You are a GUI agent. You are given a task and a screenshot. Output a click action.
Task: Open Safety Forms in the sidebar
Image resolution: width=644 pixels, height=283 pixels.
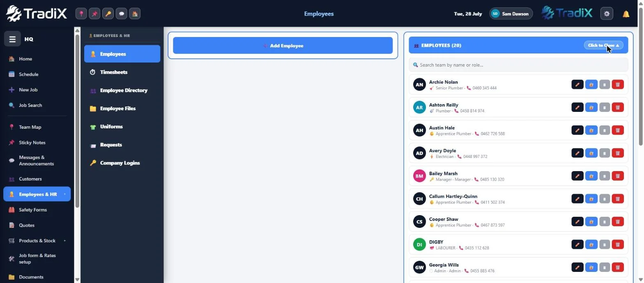pos(37,210)
